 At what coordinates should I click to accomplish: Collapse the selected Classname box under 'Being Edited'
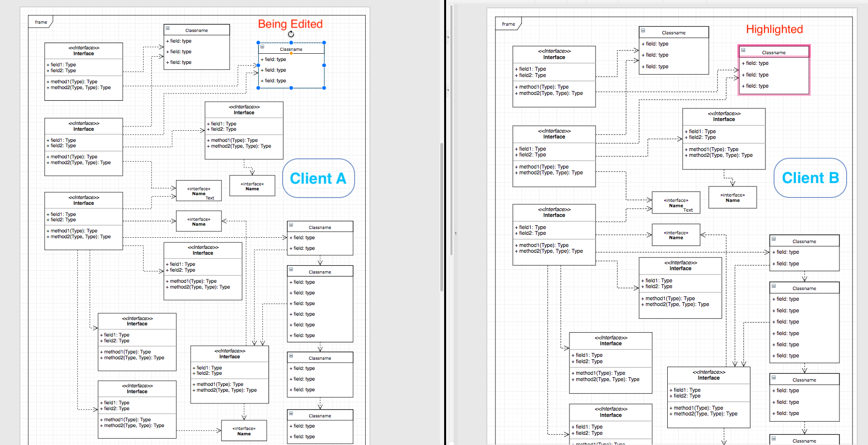(262, 47)
